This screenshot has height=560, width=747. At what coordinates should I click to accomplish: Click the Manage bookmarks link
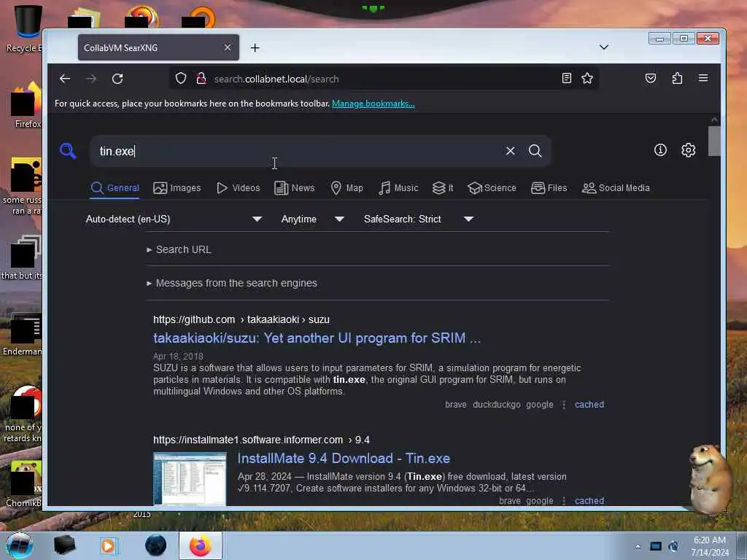pyautogui.click(x=373, y=104)
